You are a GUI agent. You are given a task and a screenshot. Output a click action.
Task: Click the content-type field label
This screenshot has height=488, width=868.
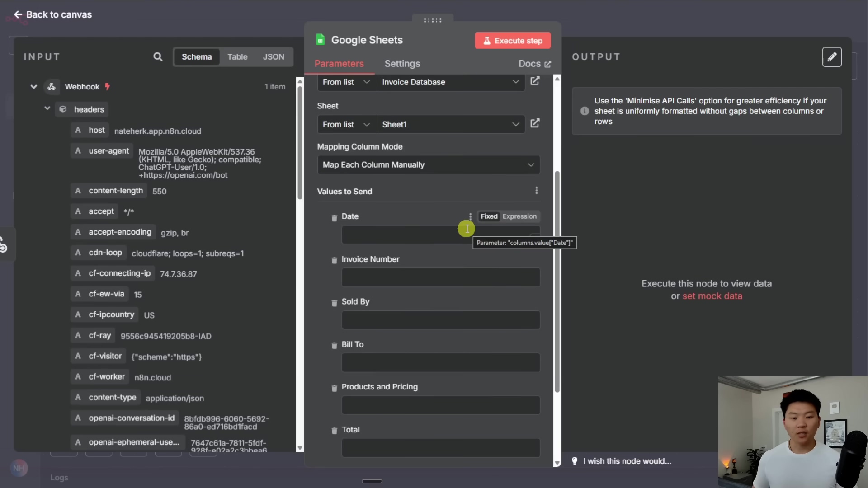[x=112, y=398]
